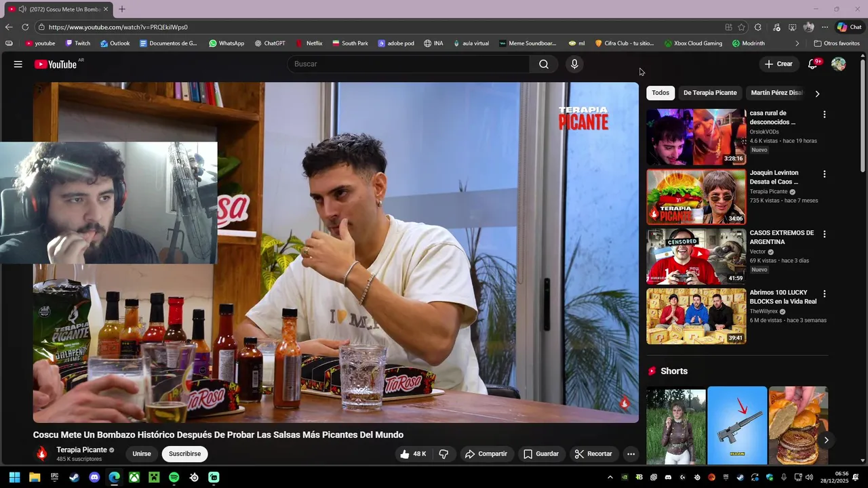Open the Terapia Picante channel name
868x488 pixels.
pyautogui.click(x=81, y=450)
